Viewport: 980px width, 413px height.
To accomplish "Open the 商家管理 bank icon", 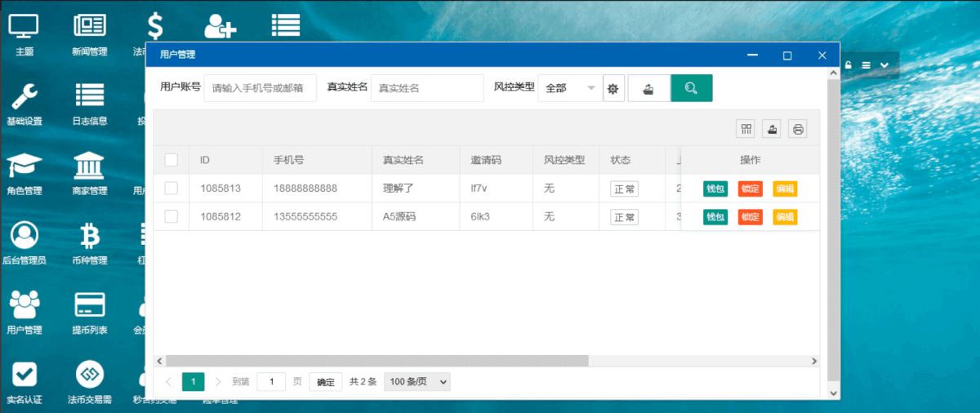I will (x=89, y=172).
